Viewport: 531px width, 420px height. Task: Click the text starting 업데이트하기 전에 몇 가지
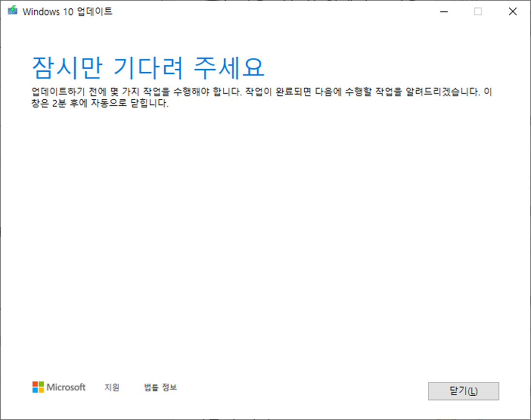click(x=262, y=97)
